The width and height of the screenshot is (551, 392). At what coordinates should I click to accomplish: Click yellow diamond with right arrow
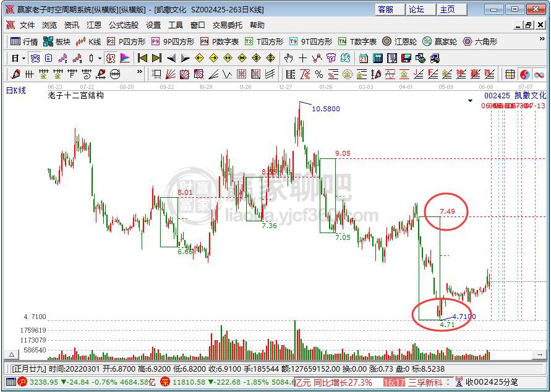tap(213, 58)
